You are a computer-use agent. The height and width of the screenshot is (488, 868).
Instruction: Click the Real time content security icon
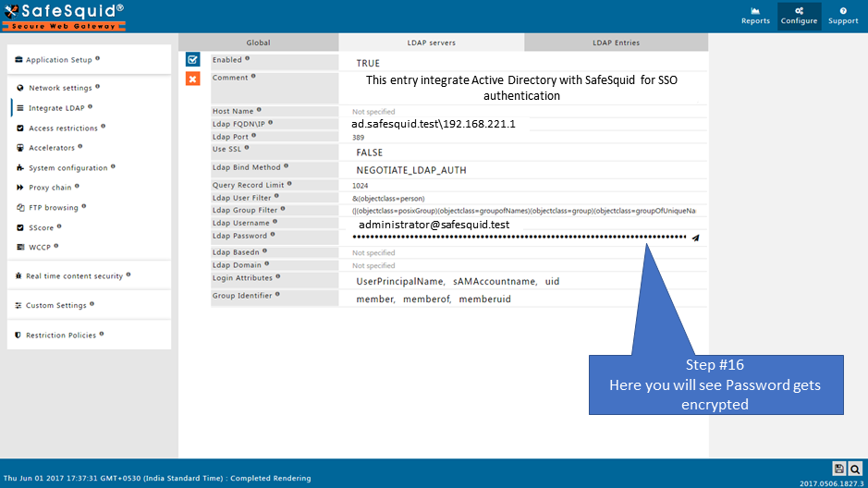tap(18, 275)
